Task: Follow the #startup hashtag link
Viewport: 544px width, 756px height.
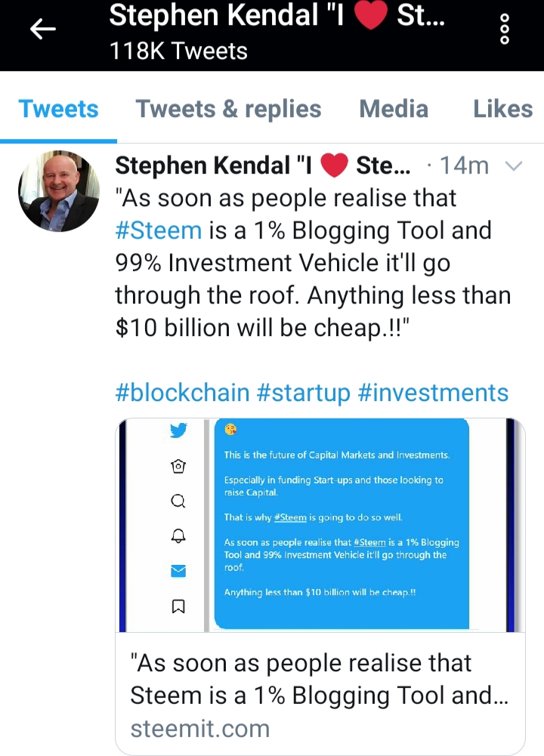Action: pyautogui.click(x=303, y=393)
